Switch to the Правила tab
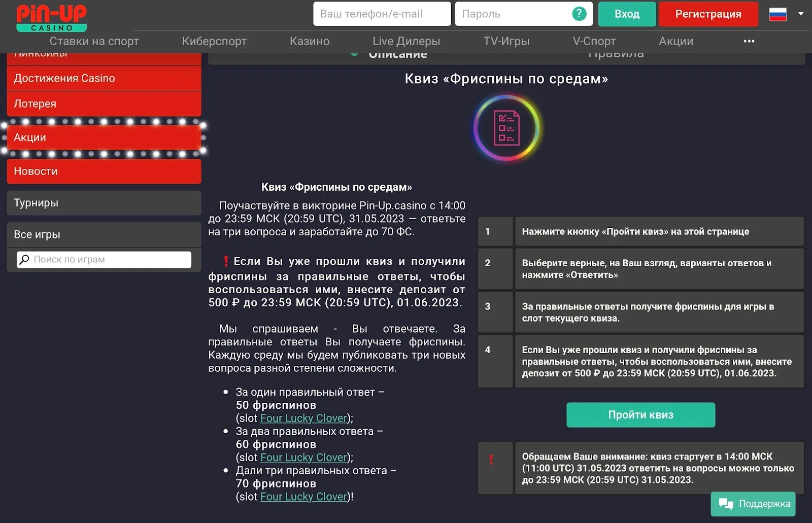This screenshot has width=812, height=523. (616, 54)
